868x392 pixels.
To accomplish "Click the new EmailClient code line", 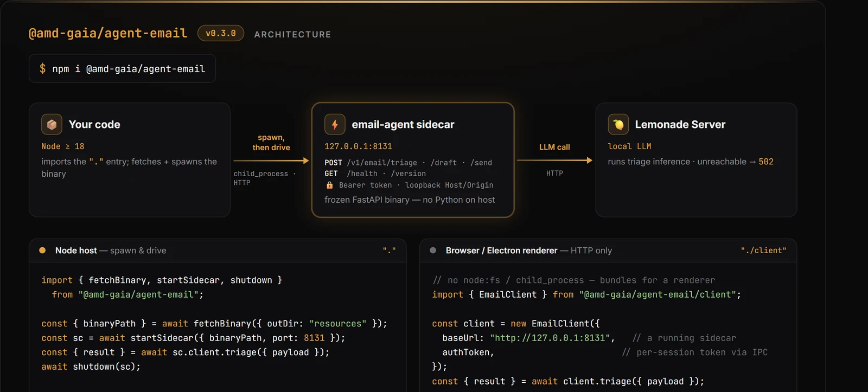I will [x=516, y=324].
